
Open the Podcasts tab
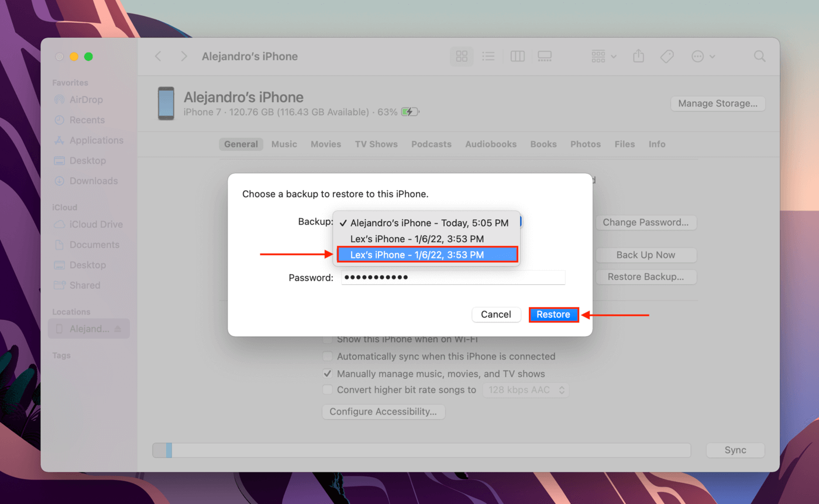[x=431, y=144]
